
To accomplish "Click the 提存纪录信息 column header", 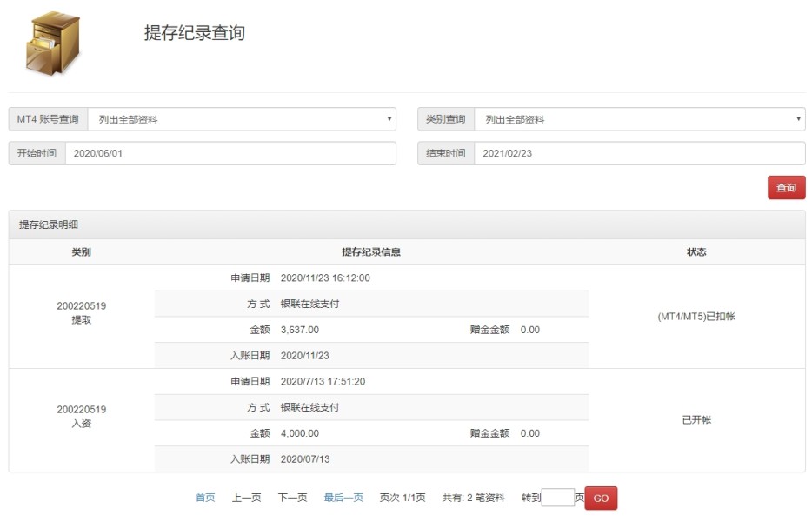I will [x=371, y=252].
